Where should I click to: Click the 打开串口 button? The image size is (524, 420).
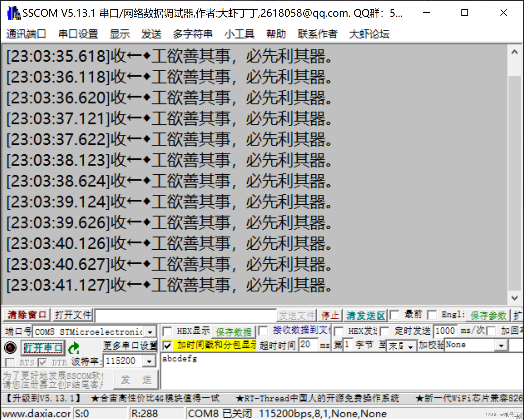[x=43, y=348]
